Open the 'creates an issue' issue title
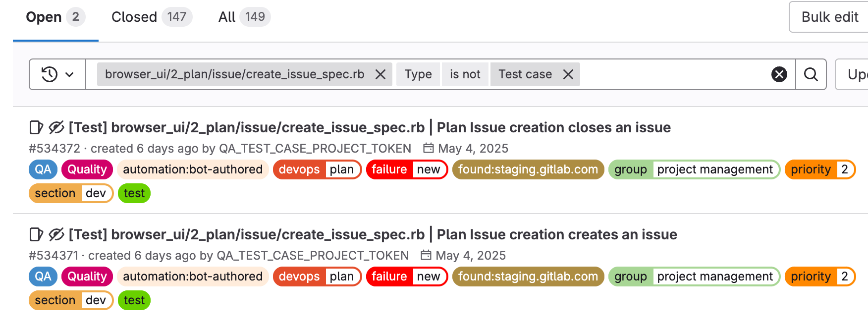 click(x=373, y=234)
